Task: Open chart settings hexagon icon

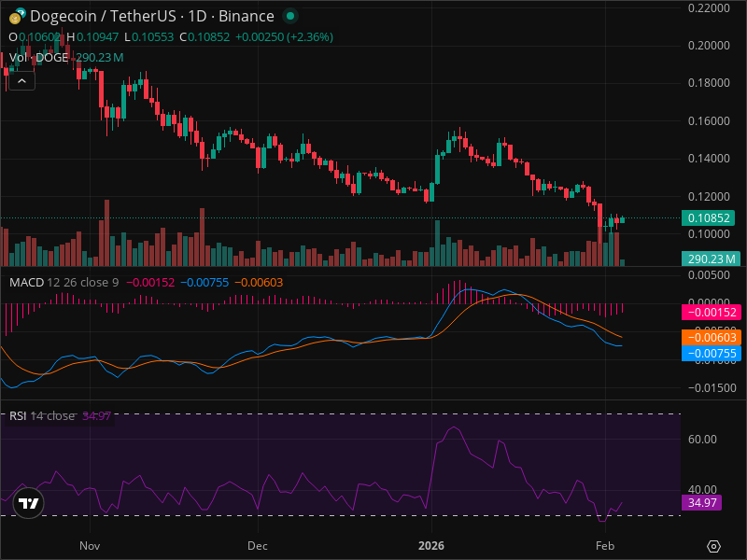Action: 713,546
